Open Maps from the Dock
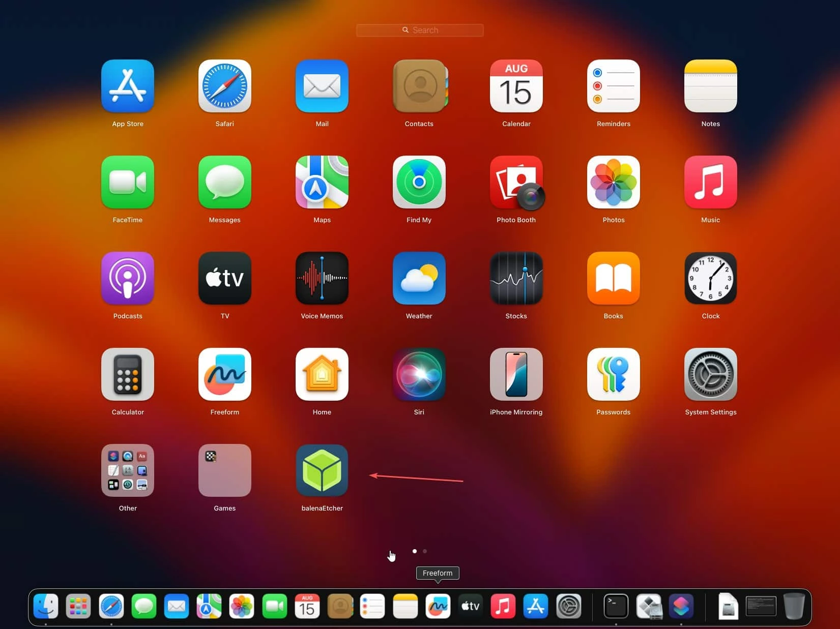Screen dimensions: 840x629 coord(209,606)
